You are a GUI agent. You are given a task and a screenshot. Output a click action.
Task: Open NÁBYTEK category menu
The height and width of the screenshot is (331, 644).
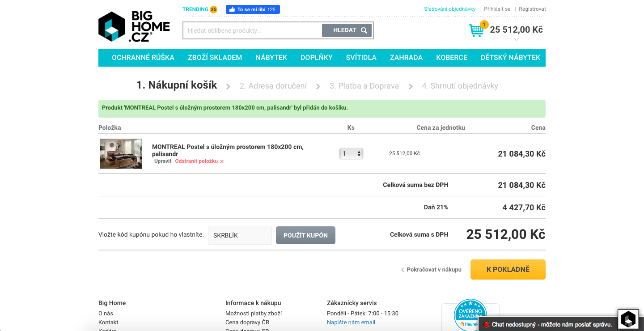(271, 58)
